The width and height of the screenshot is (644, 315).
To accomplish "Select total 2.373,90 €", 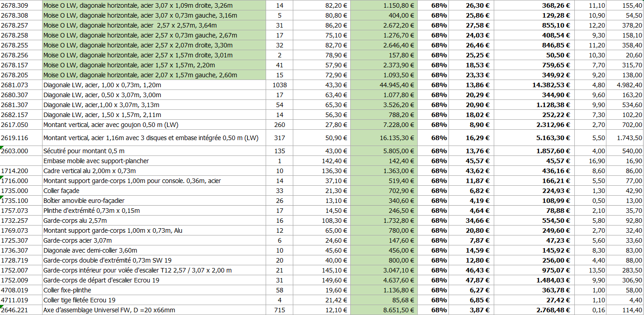I will click(x=384, y=65).
